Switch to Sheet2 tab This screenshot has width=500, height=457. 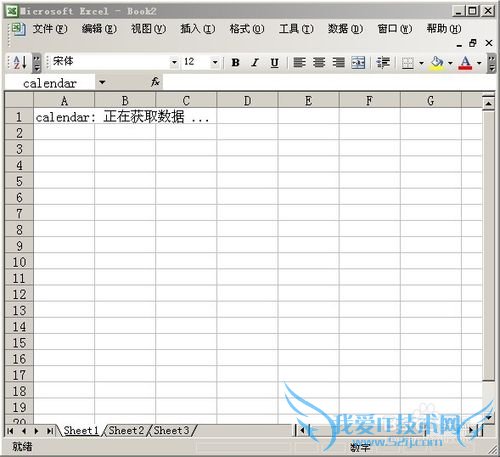pyautogui.click(x=126, y=430)
